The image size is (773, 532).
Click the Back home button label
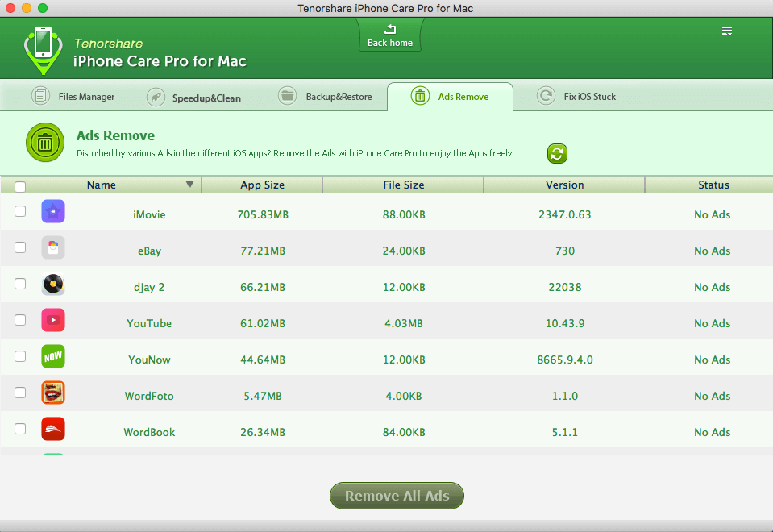click(x=390, y=43)
